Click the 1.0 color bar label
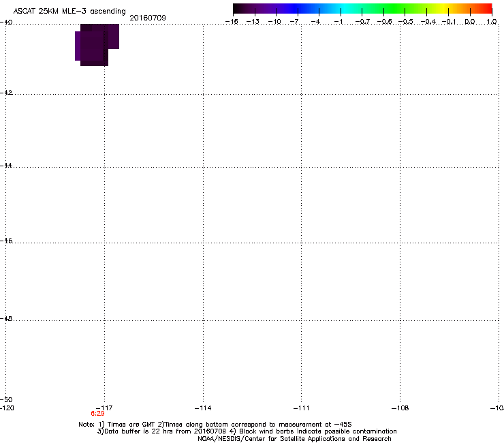504x443 pixels. point(492,22)
